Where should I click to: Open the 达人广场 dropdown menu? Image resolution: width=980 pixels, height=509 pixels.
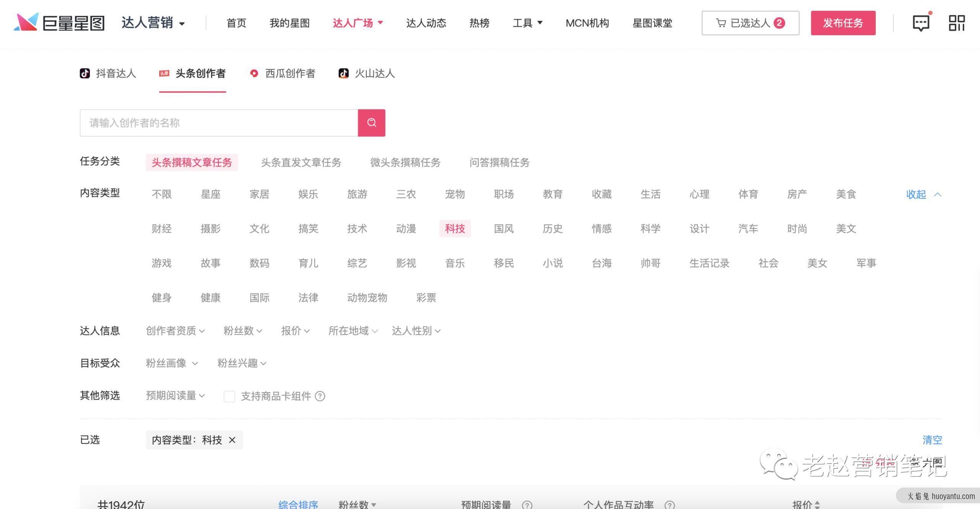click(358, 23)
